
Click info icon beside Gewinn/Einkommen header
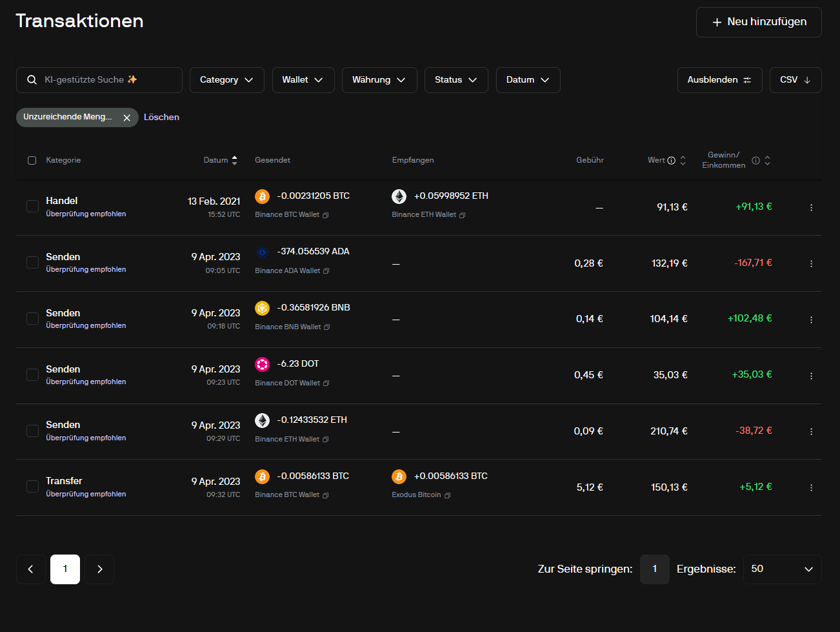pos(755,160)
